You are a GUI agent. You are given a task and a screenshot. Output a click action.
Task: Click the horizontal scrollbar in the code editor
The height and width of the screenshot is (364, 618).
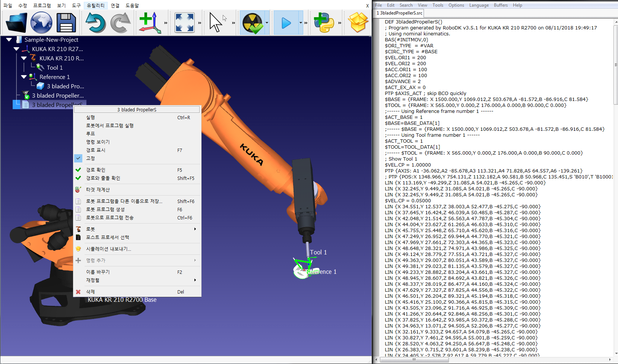tap(414, 360)
